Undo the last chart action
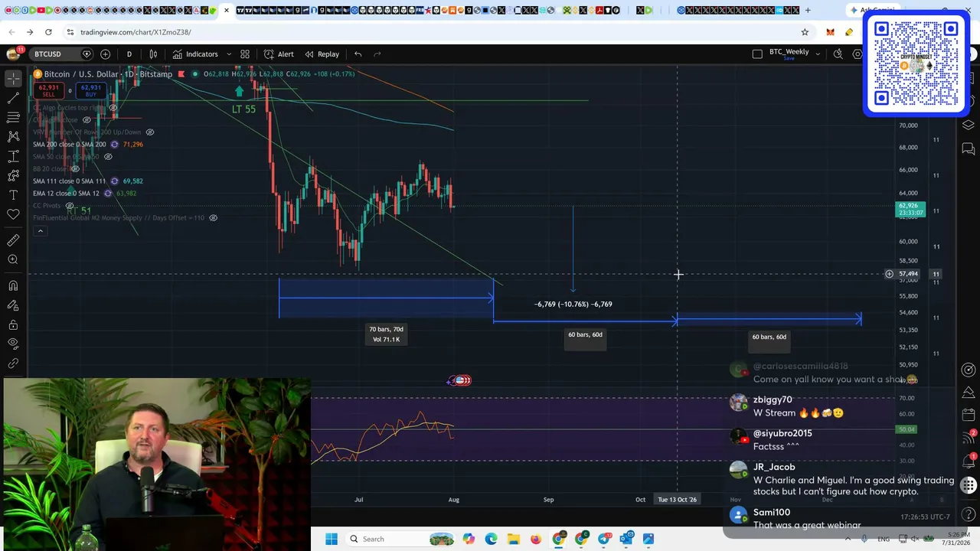 (x=358, y=54)
